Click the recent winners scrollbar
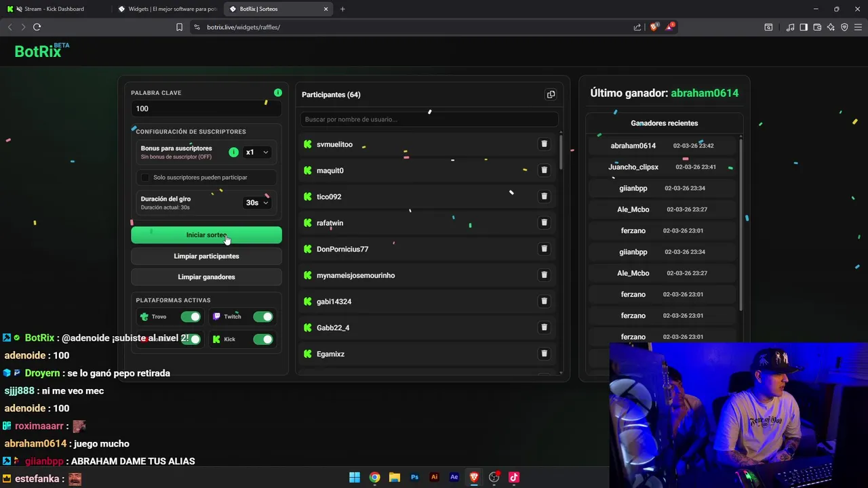The width and height of the screenshot is (868, 488). tap(741, 224)
